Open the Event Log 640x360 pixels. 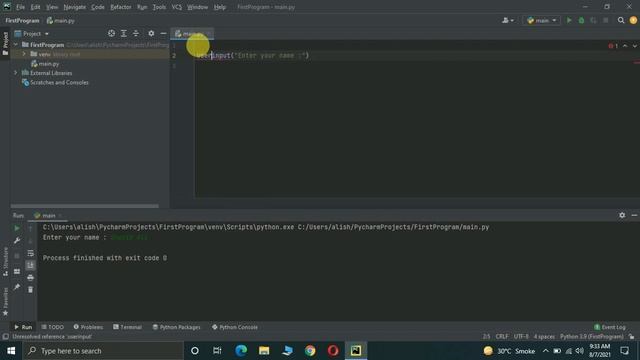click(610, 327)
